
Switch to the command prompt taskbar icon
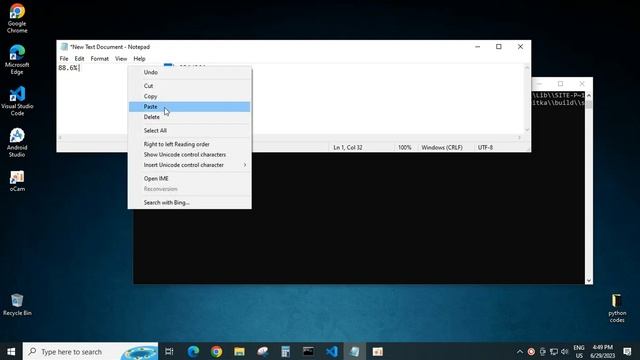click(308, 351)
